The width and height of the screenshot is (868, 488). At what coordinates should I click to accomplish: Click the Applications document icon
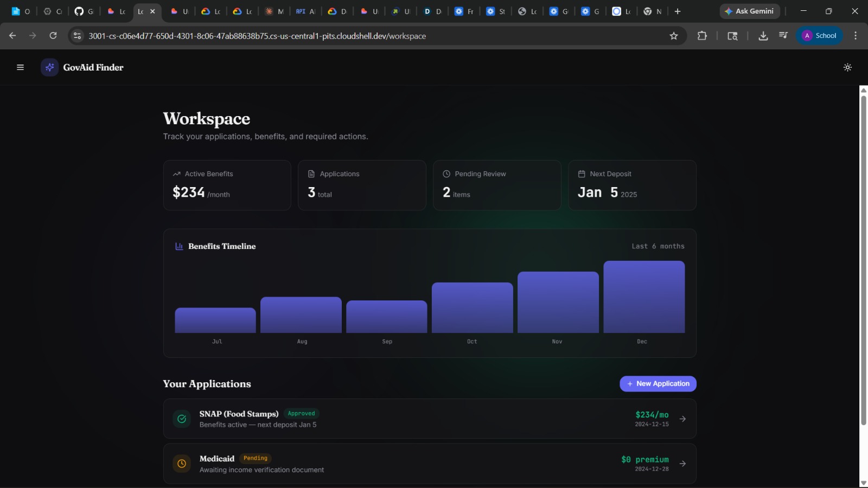point(311,174)
